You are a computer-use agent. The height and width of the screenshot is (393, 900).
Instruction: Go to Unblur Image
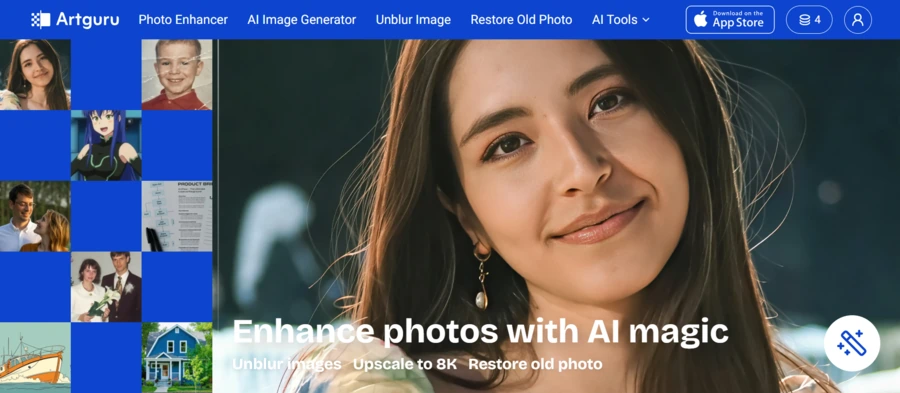[413, 20]
